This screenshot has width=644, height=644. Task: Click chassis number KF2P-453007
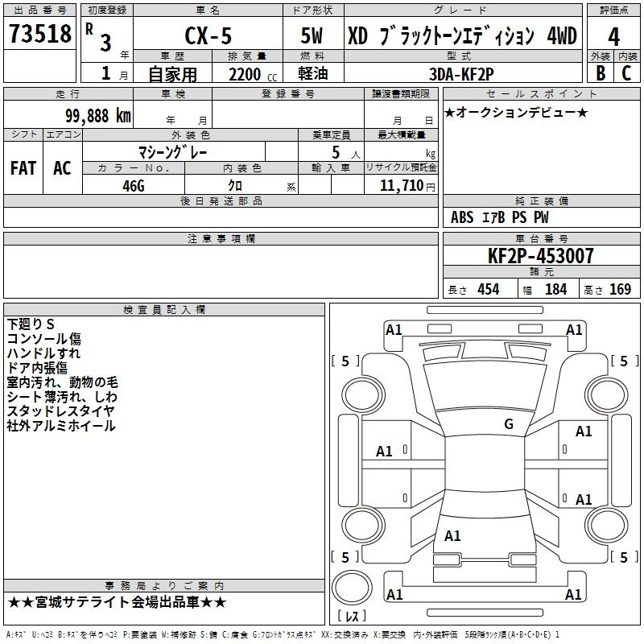[541, 256]
